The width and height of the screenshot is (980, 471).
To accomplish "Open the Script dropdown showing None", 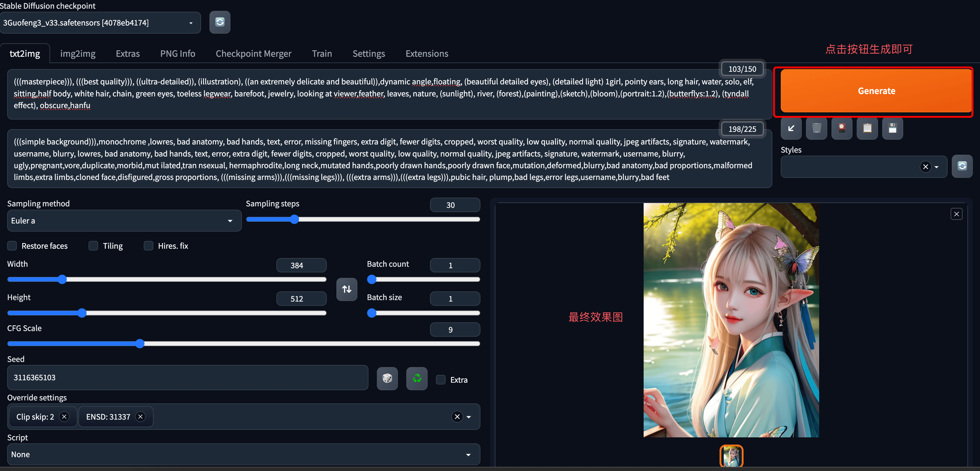I will click(243, 454).
